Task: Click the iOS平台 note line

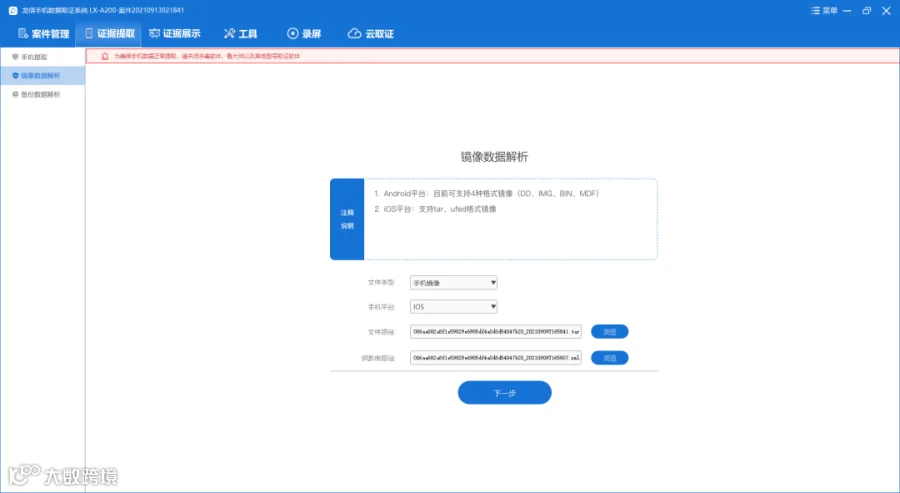Action: tap(435, 209)
